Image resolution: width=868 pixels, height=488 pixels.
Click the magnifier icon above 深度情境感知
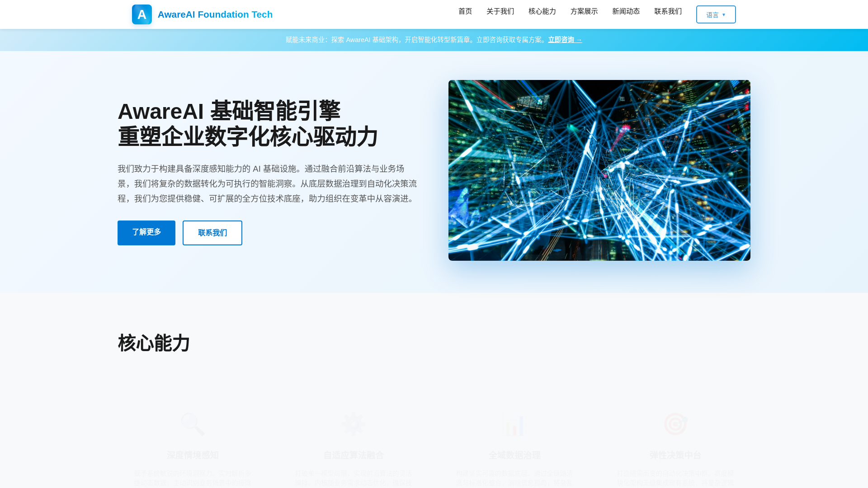click(x=193, y=424)
